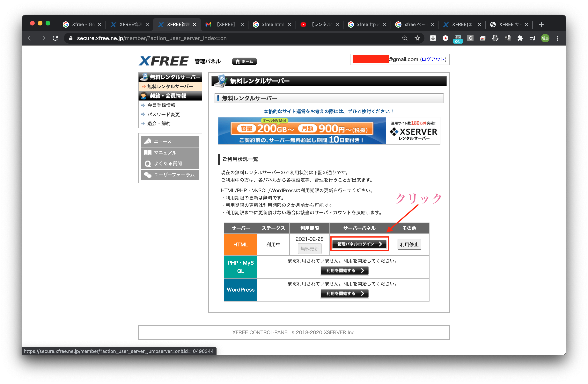Click the download arrow extension icon

click(x=433, y=38)
